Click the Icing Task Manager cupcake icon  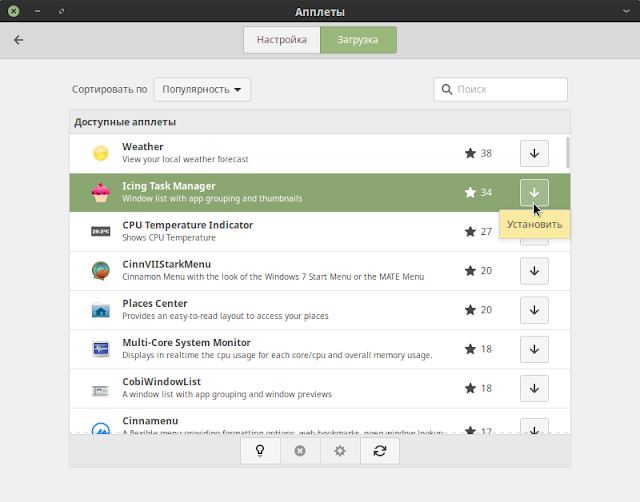[100, 193]
